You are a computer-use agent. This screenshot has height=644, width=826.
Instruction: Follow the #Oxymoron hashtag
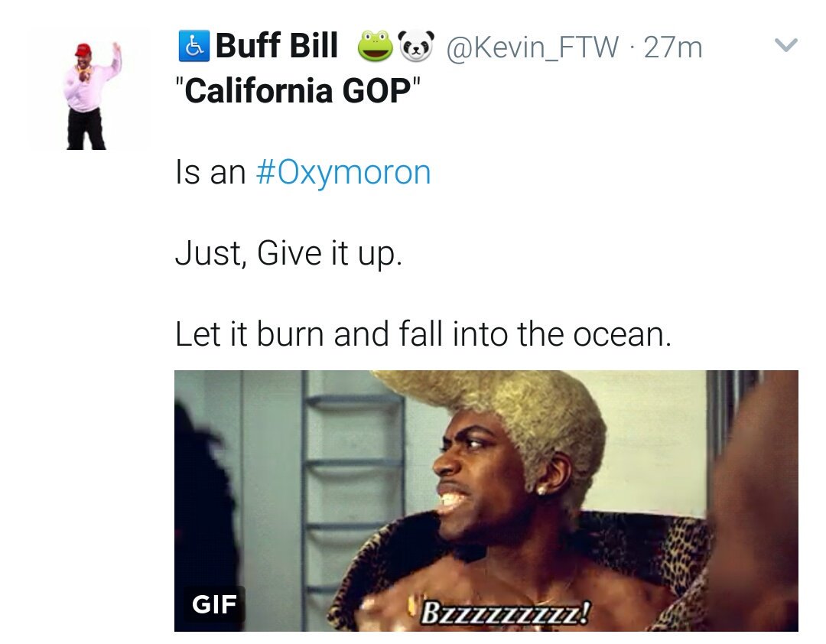(343, 173)
